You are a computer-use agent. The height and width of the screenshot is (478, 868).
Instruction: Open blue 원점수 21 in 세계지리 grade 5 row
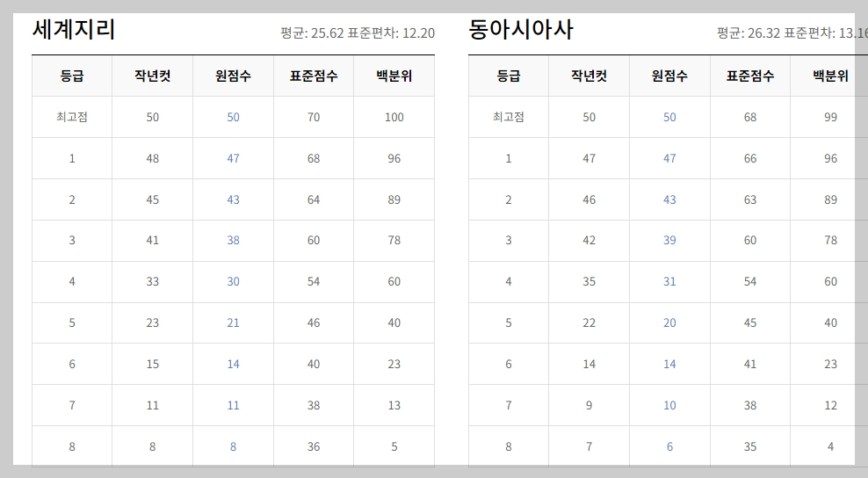[233, 322]
